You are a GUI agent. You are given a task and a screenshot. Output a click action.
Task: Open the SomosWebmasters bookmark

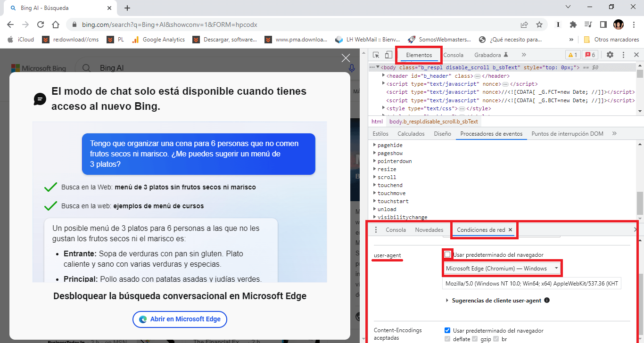pos(439,40)
